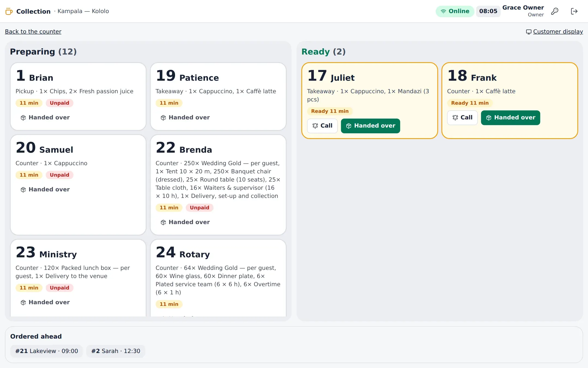The image size is (588, 368).
Task: Click the package icon on Brian's Handed over
Action: click(x=23, y=118)
